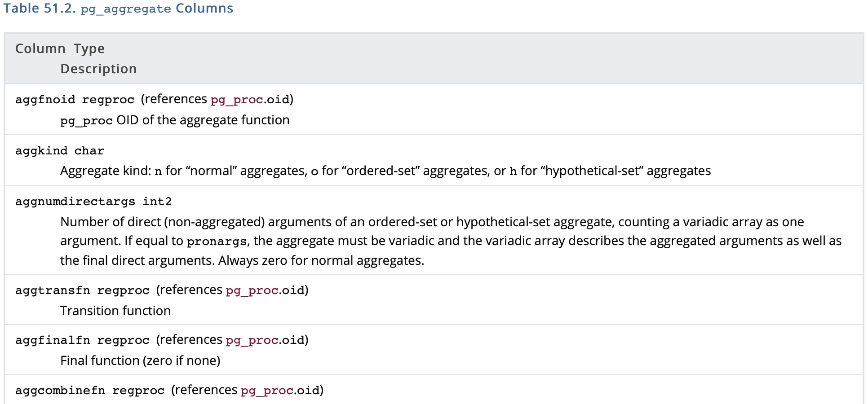This screenshot has width=868, height=404.
Task: Open pg_proc link in aggfnoid row
Action: [237, 100]
